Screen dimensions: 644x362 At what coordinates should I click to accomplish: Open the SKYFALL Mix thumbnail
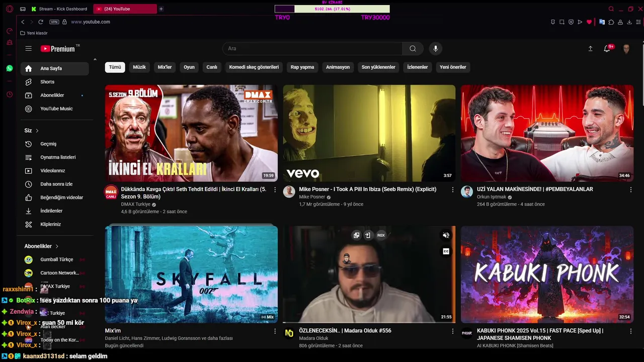click(191, 275)
